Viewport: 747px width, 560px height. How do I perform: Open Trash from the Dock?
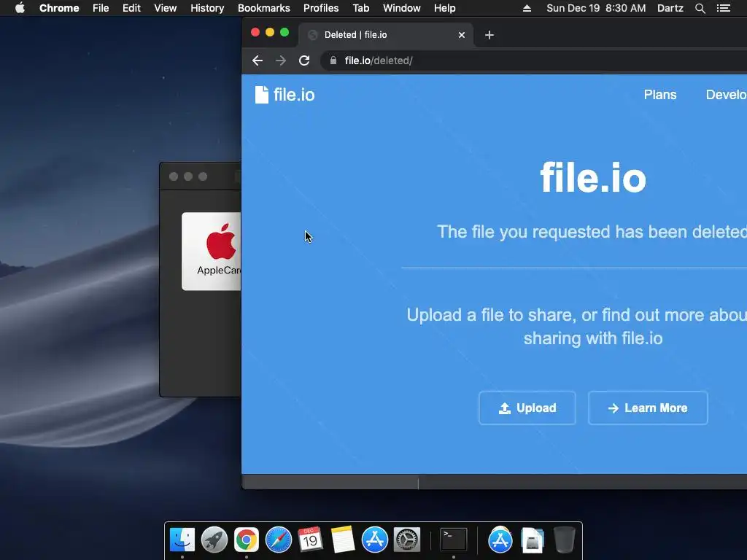(565, 540)
